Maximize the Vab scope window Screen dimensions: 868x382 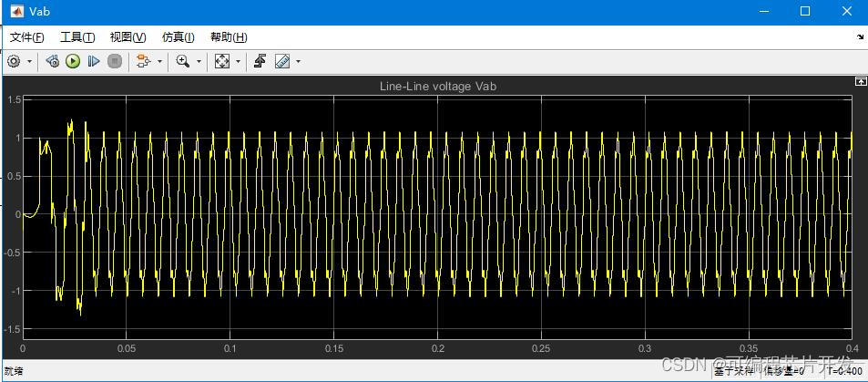tap(805, 11)
